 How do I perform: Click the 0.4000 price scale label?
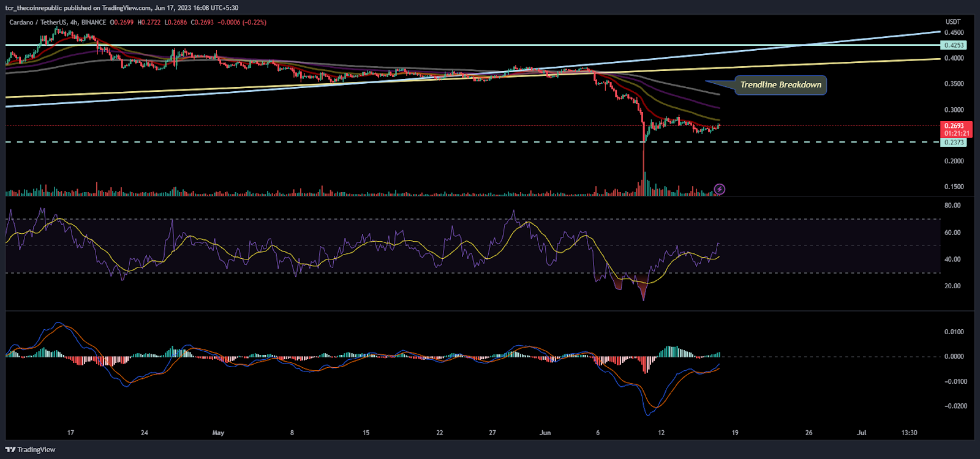[x=954, y=58]
